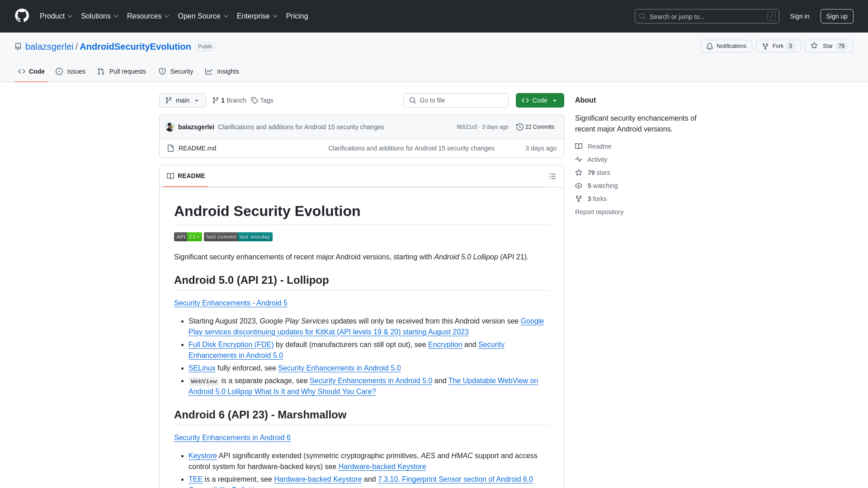The image size is (868, 488).
Task: Open the Activity link in About
Action: (x=591, y=160)
